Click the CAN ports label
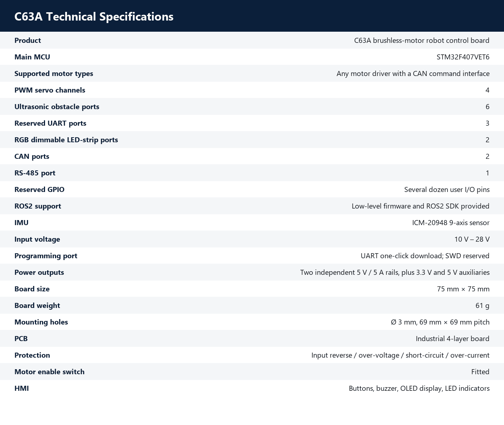The width and height of the screenshot is (504, 425). pyautogui.click(x=32, y=156)
